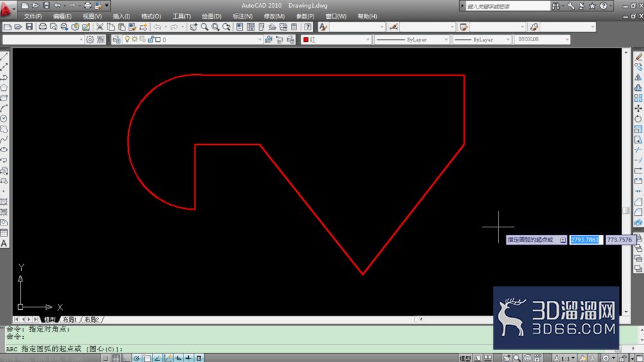This screenshot has width=644, height=362.
Task: Toggle Object Snap in status bar
Action: coord(147,358)
